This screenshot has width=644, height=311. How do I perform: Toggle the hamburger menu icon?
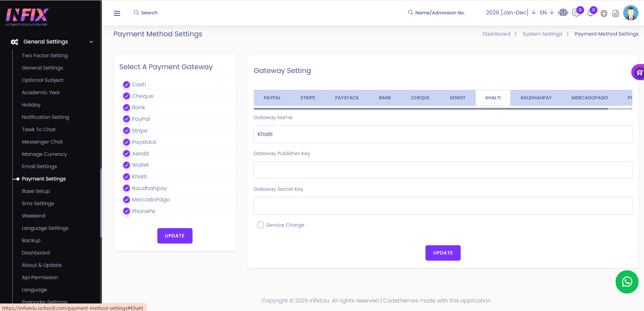pos(117,13)
